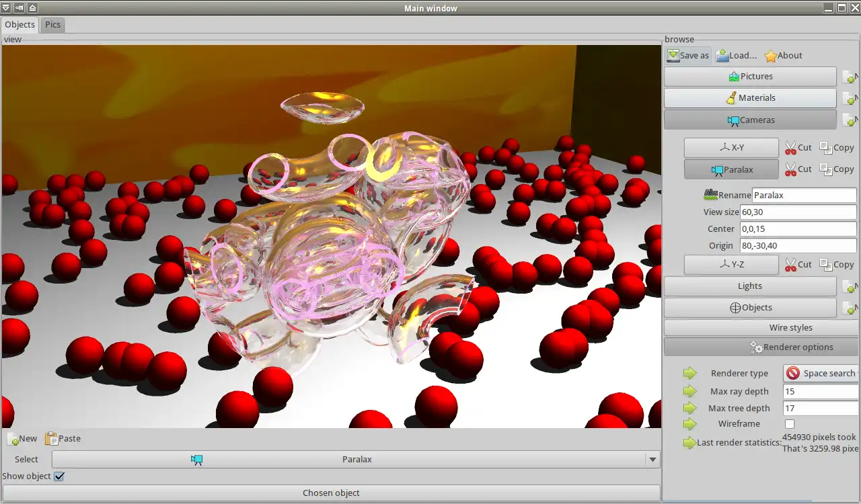Click the Chosen object button
The width and height of the screenshot is (861, 504).
pos(331,493)
